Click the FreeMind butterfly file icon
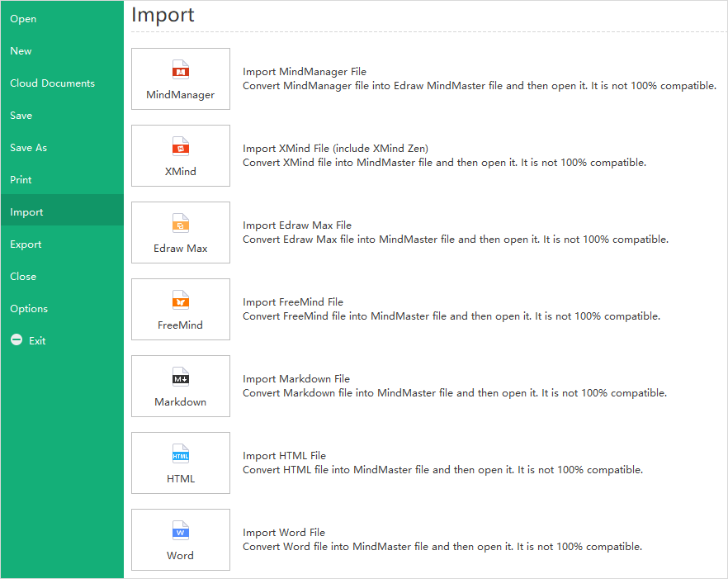Viewport: 728px width, 579px height. point(180,301)
